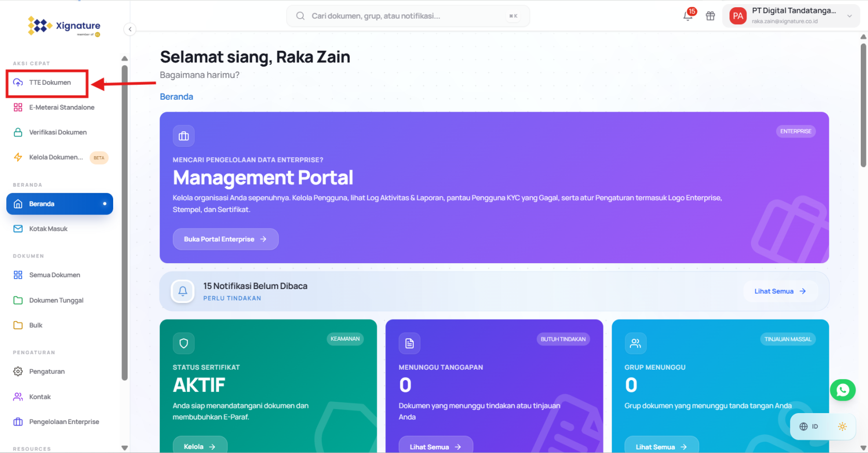This screenshot has height=453, width=868.
Task: Click "PERLU TINDAKAN" label
Action: pyautogui.click(x=233, y=298)
